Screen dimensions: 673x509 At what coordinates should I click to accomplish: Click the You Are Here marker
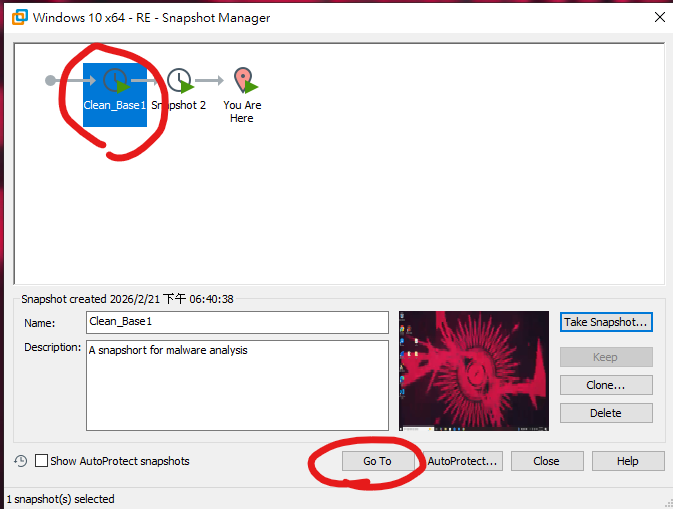coord(242,81)
